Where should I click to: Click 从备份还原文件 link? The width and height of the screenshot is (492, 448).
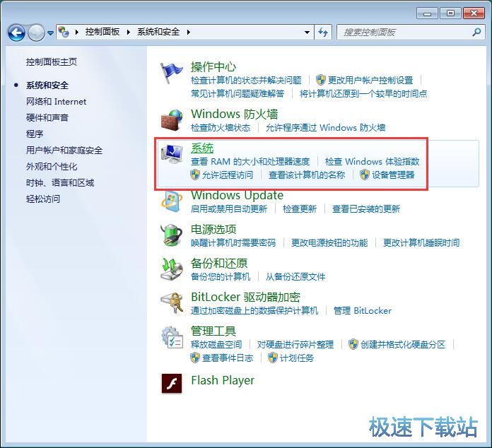tap(295, 276)
